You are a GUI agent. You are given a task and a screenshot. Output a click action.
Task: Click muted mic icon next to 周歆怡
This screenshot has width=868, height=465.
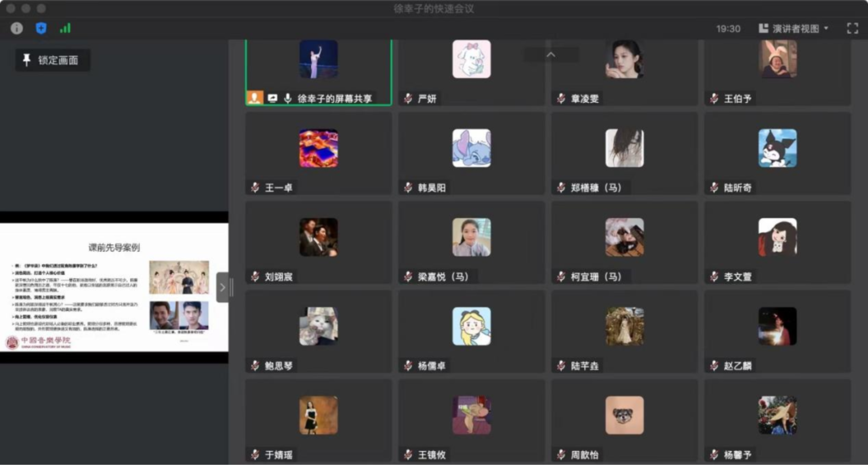click(561, 454)
